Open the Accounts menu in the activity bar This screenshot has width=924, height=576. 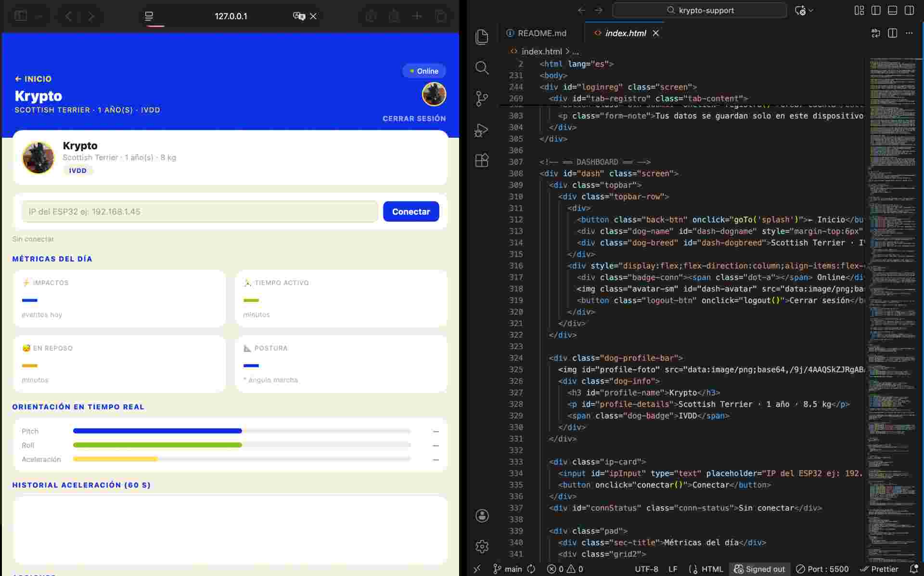click(482, 516)
